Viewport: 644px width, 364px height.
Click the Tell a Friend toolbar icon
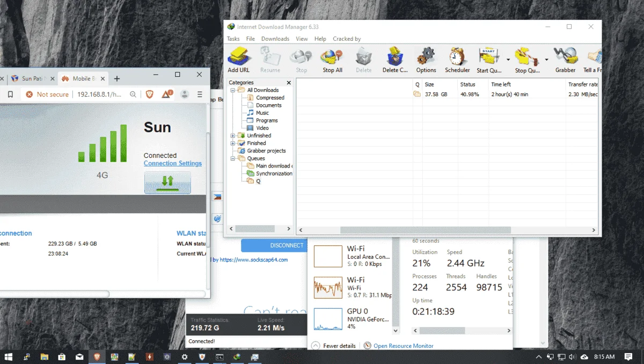pos(592,59)
